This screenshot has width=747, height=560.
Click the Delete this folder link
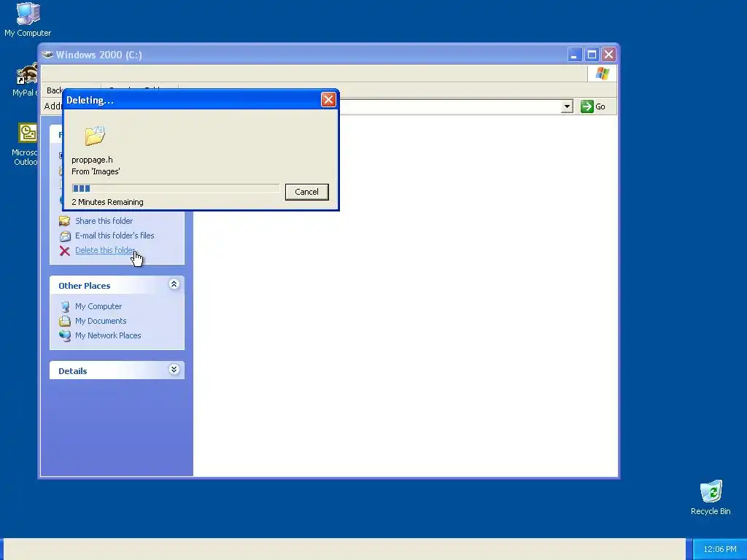[105, 250]
